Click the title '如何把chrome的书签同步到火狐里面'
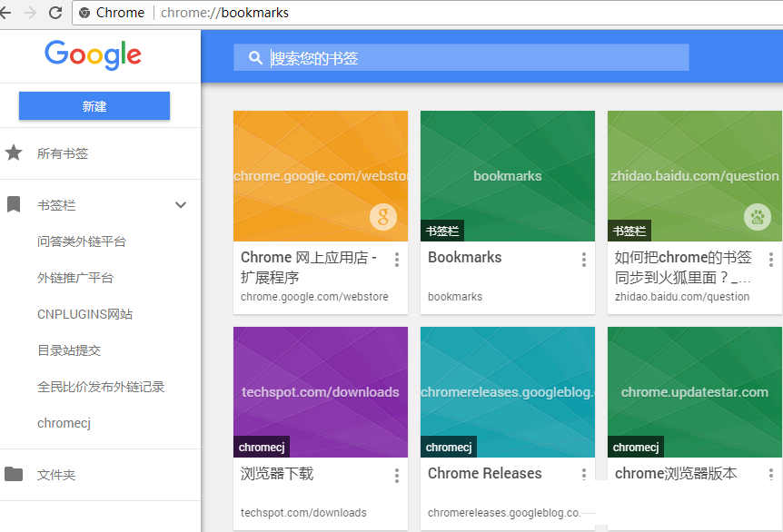 coord(683,267)
